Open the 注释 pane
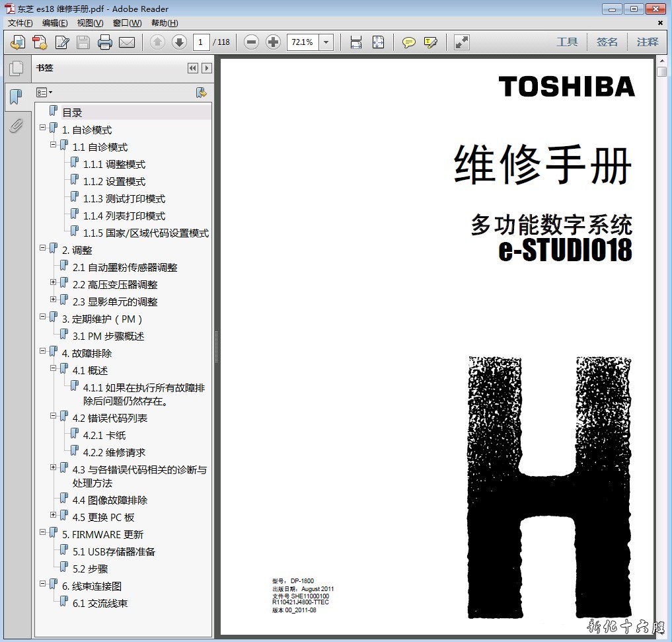Viewport: 672px width, 642px height. pyautogui.click(x=648, y=42)
